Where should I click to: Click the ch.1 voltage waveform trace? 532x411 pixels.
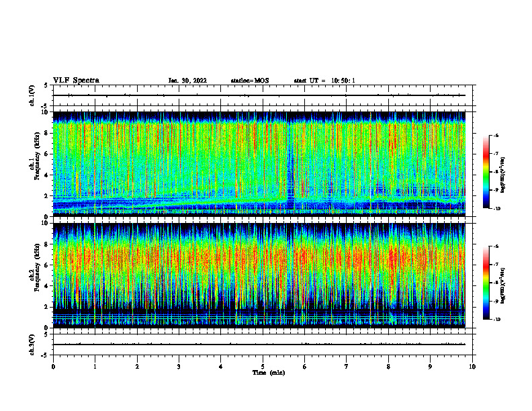point(259,95)
